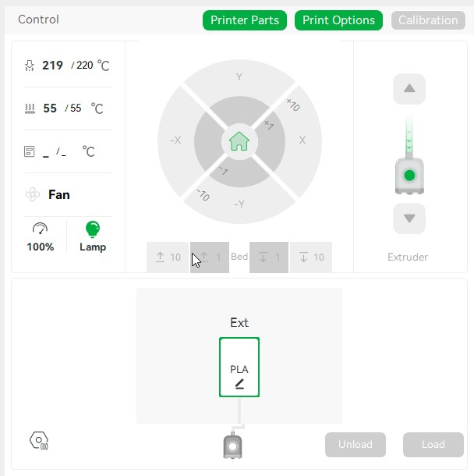Click the print speed gauge icon
The width and height of the screenshot is (474, 476).
[40, 229]
